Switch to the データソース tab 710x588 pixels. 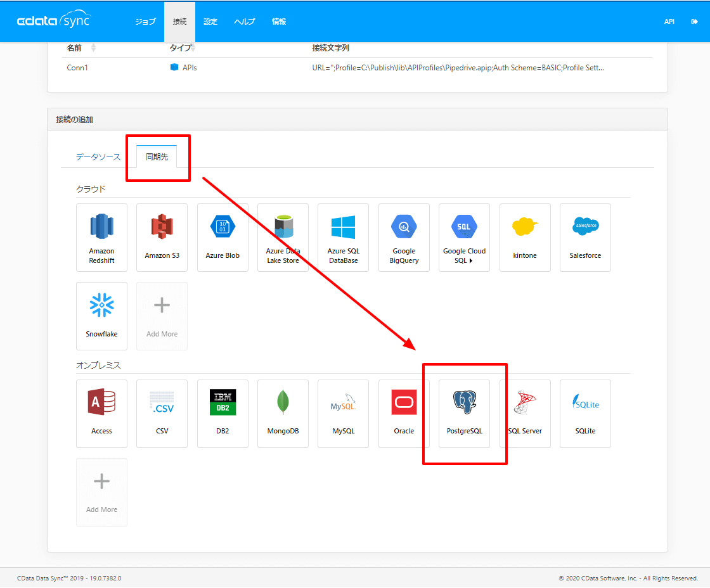point(98,157)
